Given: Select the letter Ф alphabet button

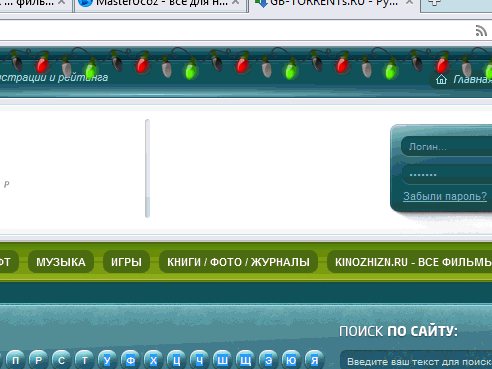Looking at the screenshot, I should (130, 360).
